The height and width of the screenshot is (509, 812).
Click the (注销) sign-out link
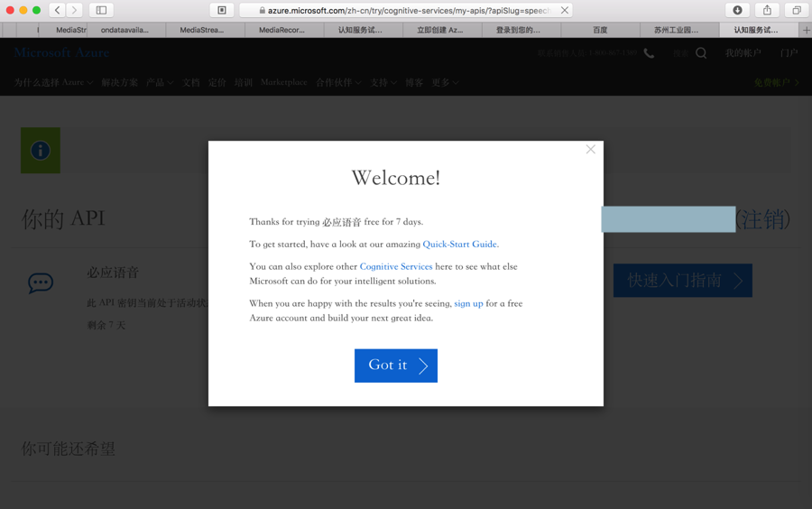762,219
